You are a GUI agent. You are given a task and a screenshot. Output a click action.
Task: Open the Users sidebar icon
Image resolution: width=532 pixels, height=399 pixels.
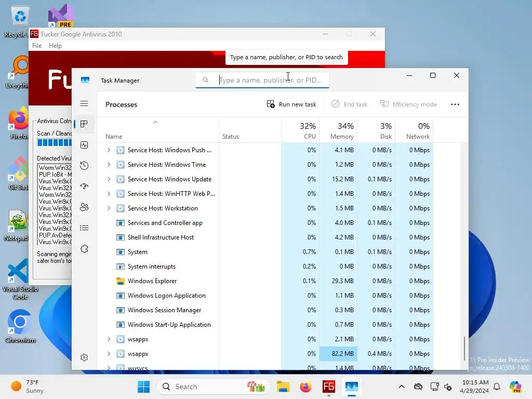coord(84,207)
